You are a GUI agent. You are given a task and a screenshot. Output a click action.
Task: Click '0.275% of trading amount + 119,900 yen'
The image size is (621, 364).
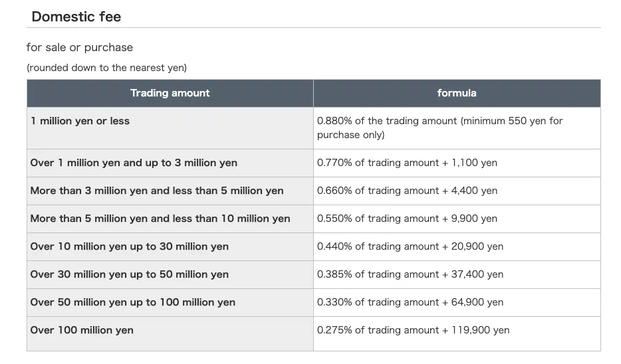(413, 330)
